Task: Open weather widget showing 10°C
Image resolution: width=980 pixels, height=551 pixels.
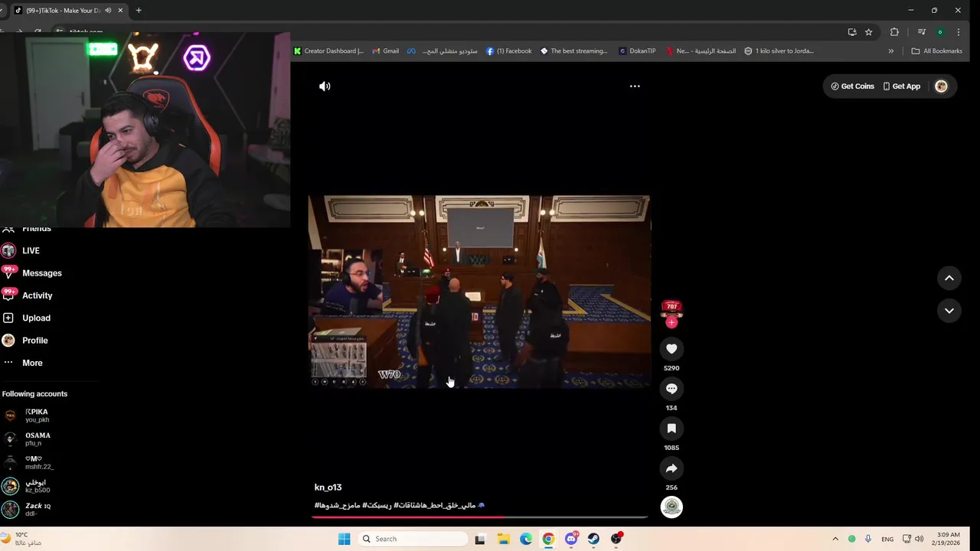Action: pos(23,539)
